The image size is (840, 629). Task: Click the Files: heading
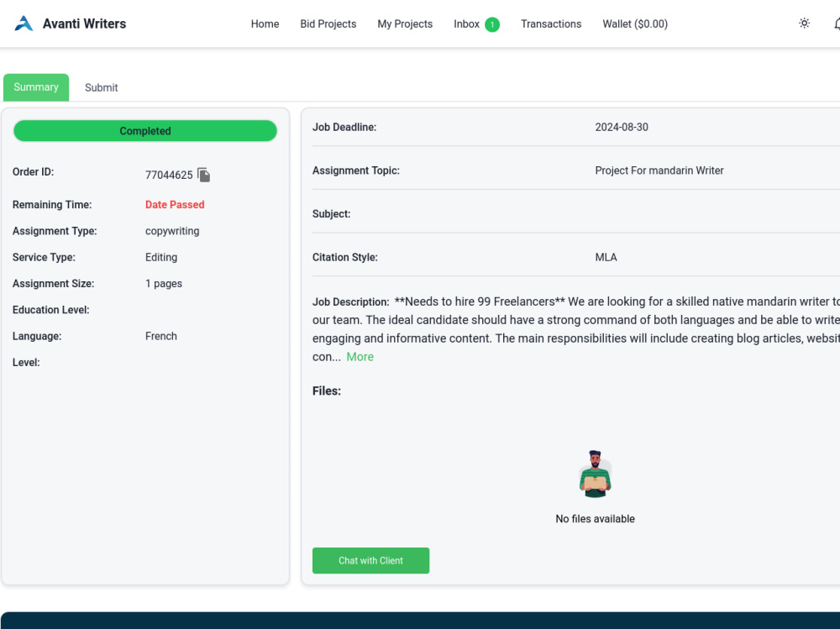point(326,391)
